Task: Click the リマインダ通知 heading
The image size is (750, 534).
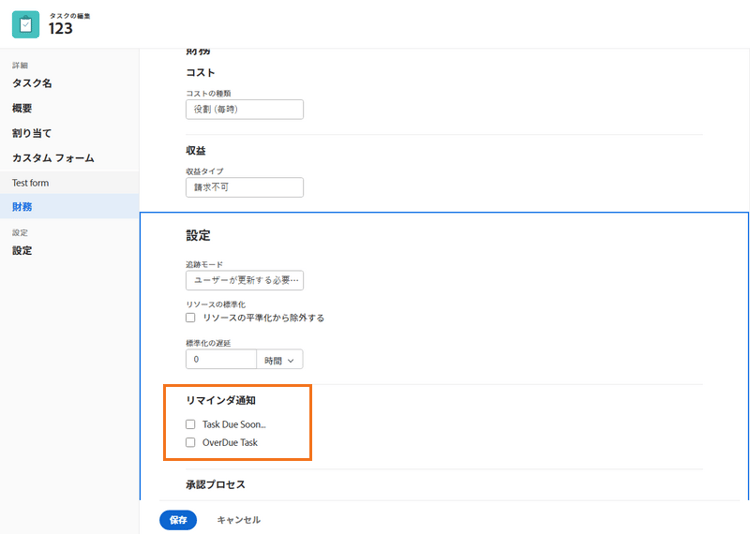Action: point(221,400)
